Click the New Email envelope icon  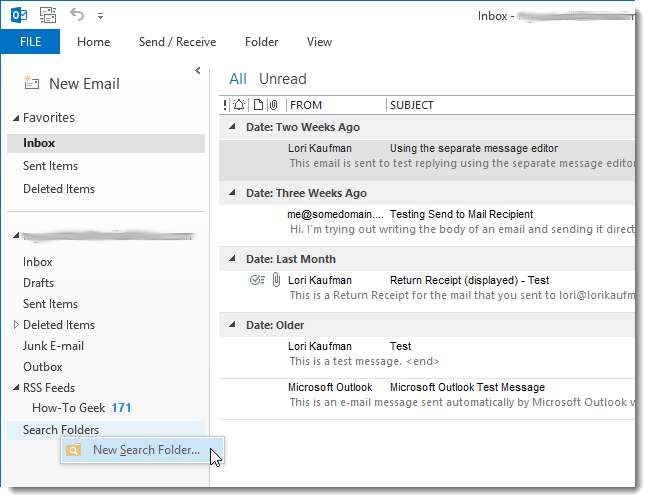32,83
